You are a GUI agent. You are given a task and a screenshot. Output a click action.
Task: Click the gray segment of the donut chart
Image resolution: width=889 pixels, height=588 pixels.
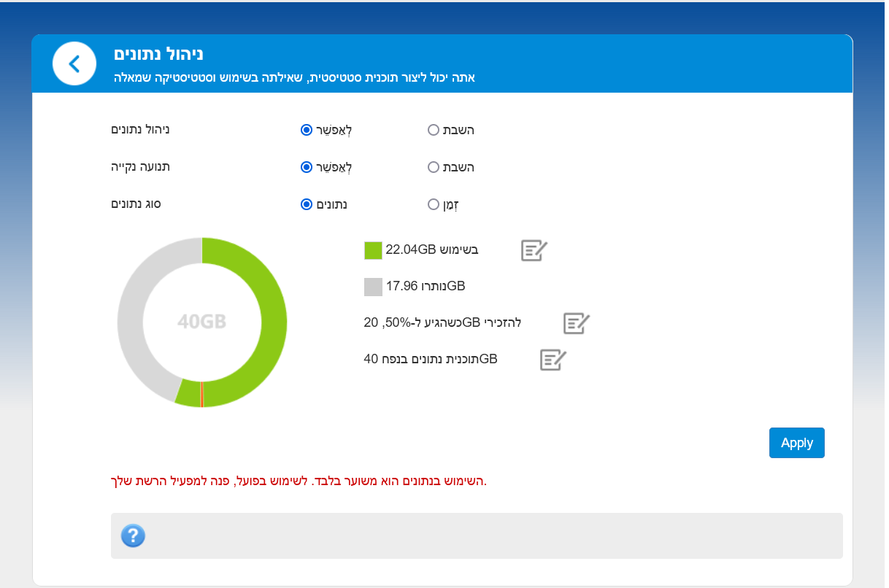(x=131, y=321)
